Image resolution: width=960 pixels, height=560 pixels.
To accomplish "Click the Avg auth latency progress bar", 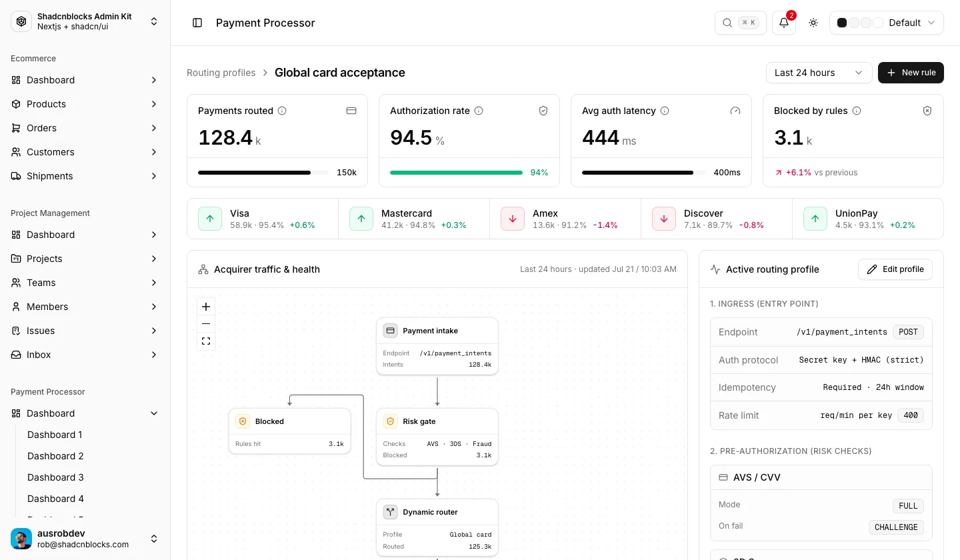I will [643, 173].
